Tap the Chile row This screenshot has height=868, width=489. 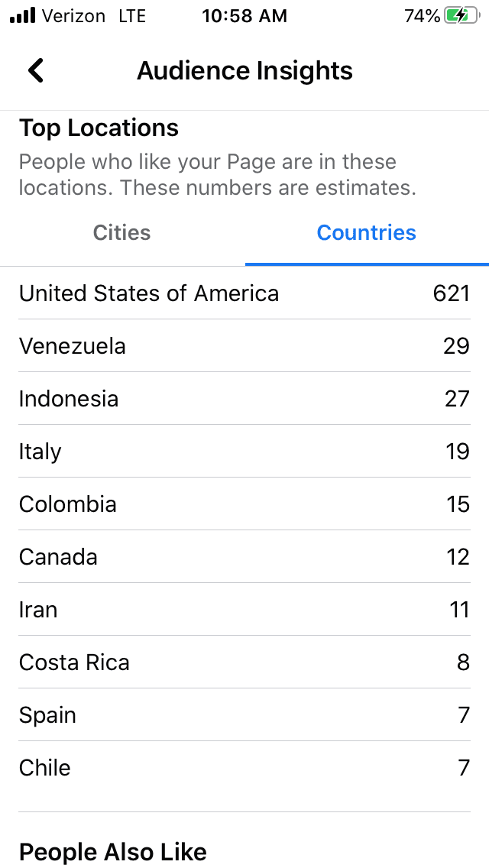(244, 768)
